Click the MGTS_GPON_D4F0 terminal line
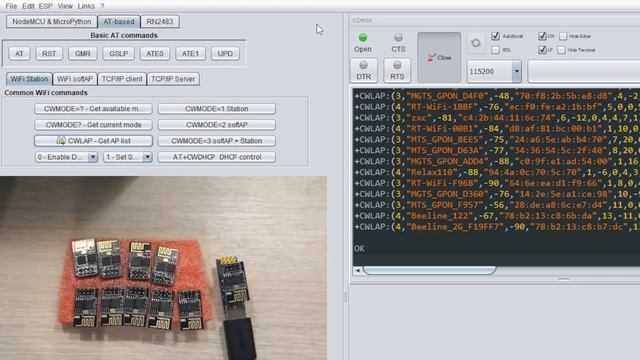Image resolution: width=640 pixels, height=360 pixels. (496, 96)
